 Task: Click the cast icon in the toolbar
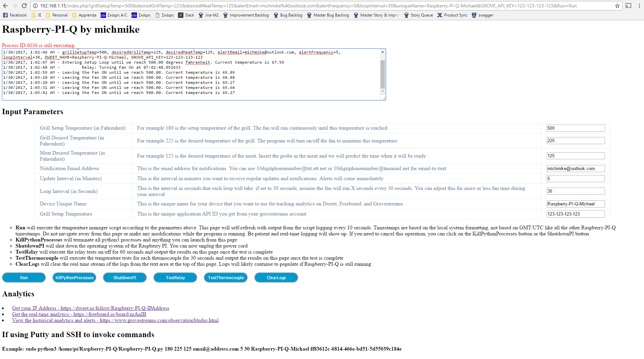point(628,6)
